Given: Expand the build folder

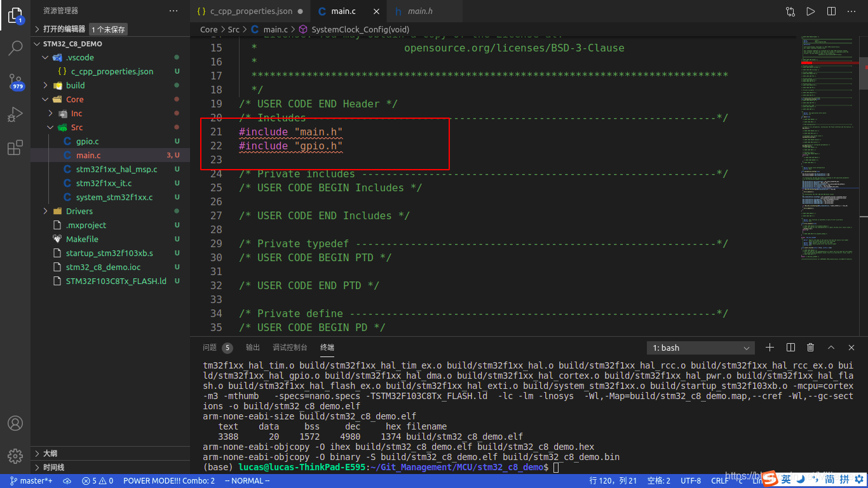Looking at the screenshot, I should 110,85.
